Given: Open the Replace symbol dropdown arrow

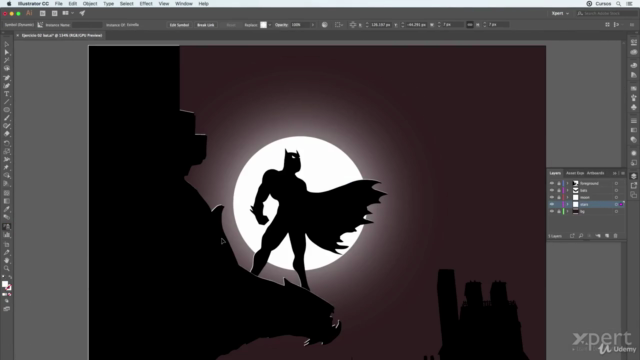Looking at the screenshot, I should pos(270,25).
